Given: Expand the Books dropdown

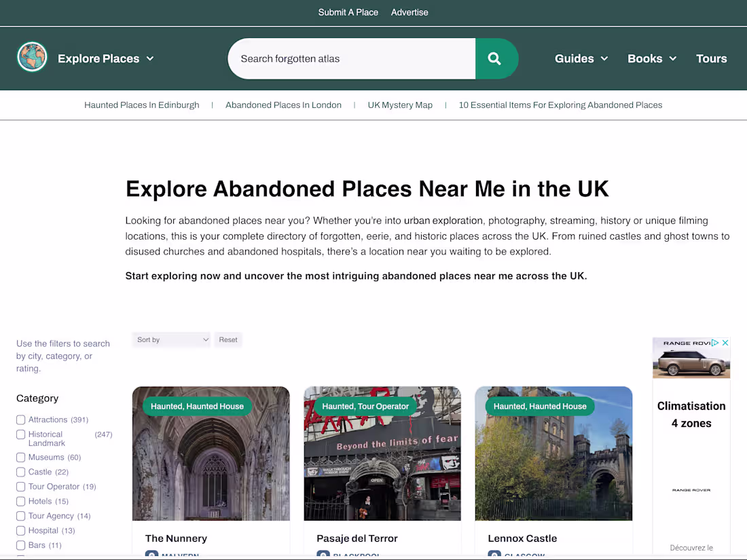Looking at the screenshot, I should pyautogui.click(x=651, y=58).
